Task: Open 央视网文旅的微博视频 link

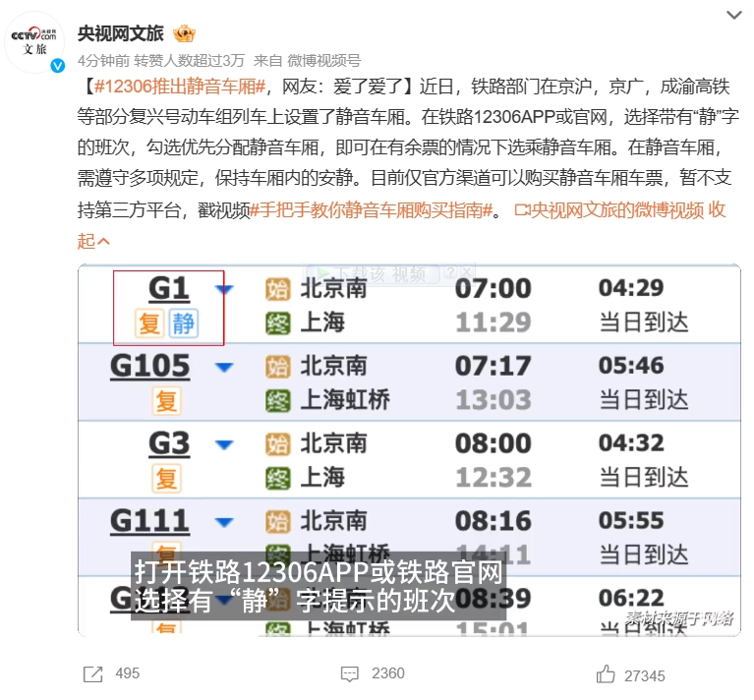Action: [609, 210]
